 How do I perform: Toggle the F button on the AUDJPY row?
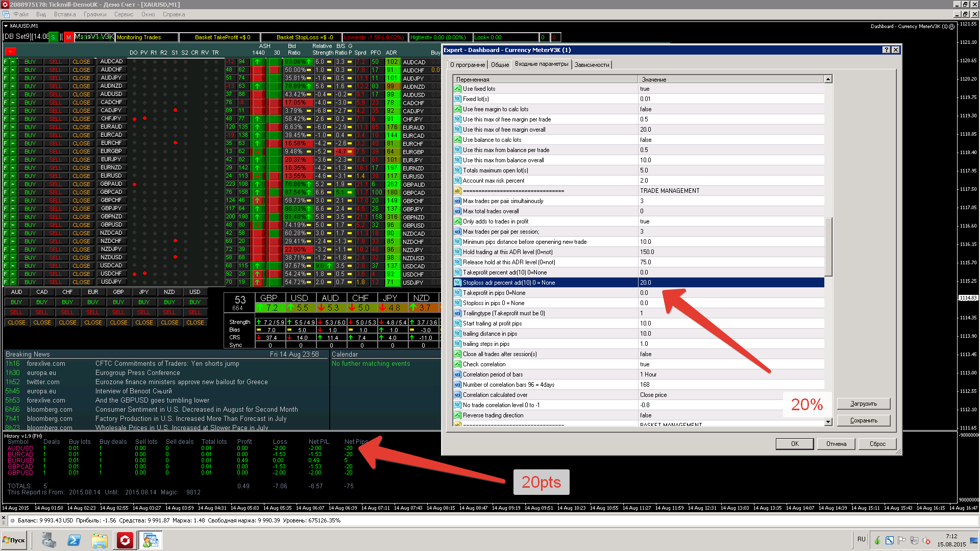[6, 78]
